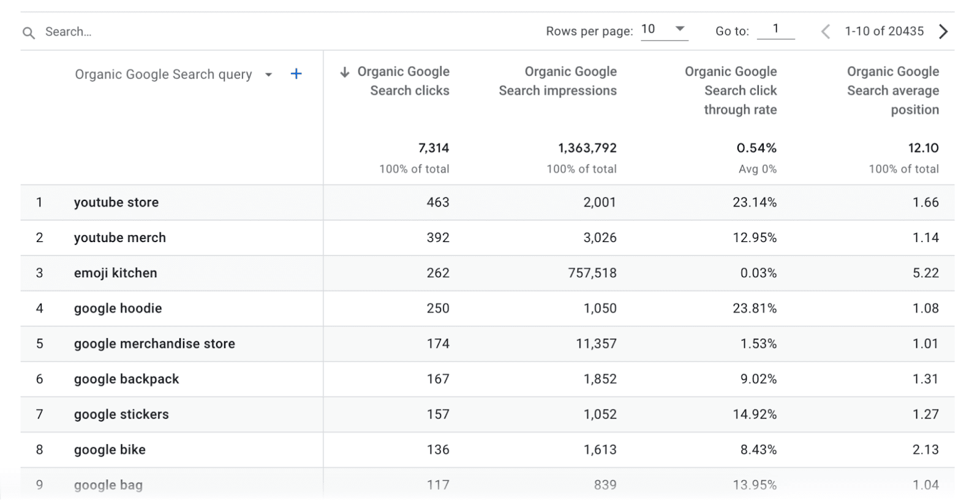Select the google merchandise store query row
Screen dimensions: 980x500
point(154,344)
